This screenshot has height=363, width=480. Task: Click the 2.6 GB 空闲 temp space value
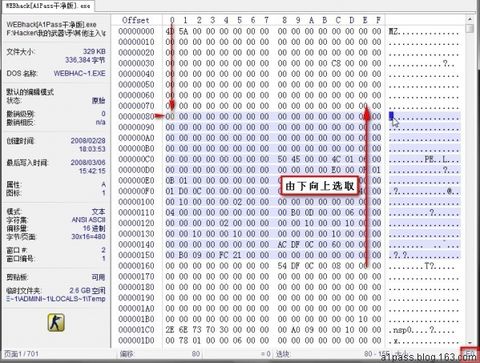87,290
